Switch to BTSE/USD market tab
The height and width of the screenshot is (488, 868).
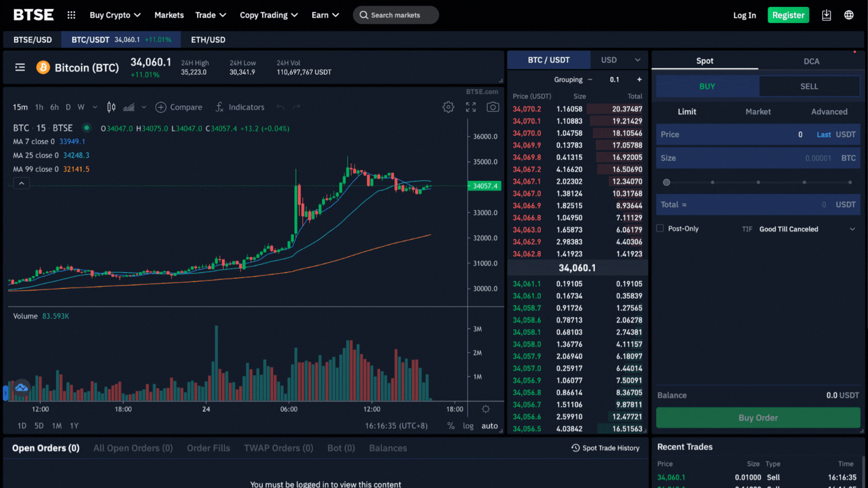pos(33,40)
